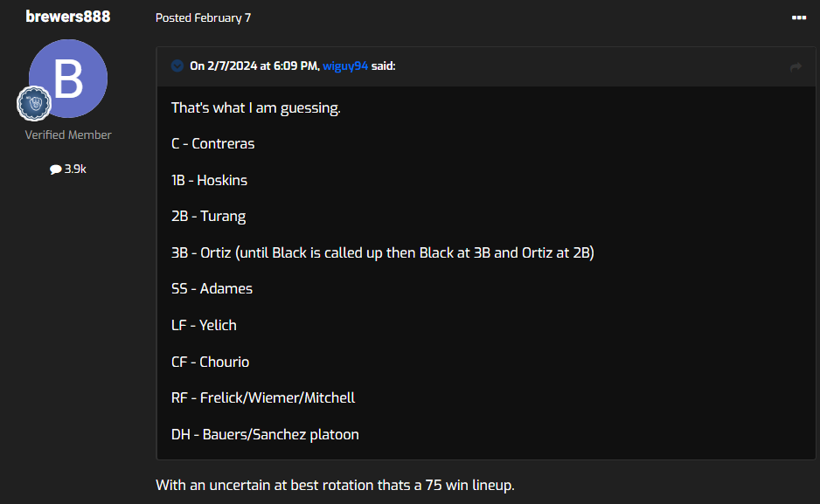Click the speech bubble posts icon
This screenshot has height=504, width=820.
(x=56, y=169)
